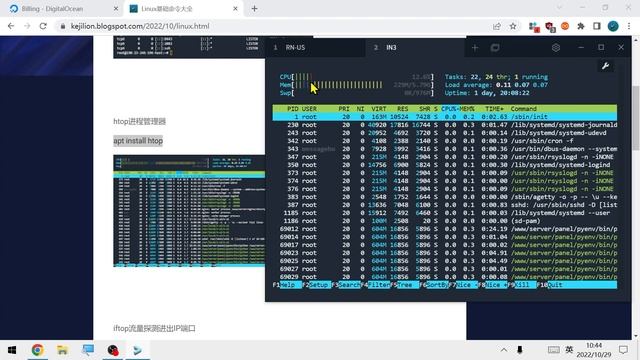Click the teal and red extension icon
The image size is (640, 360).
click(x=534, y=27)
